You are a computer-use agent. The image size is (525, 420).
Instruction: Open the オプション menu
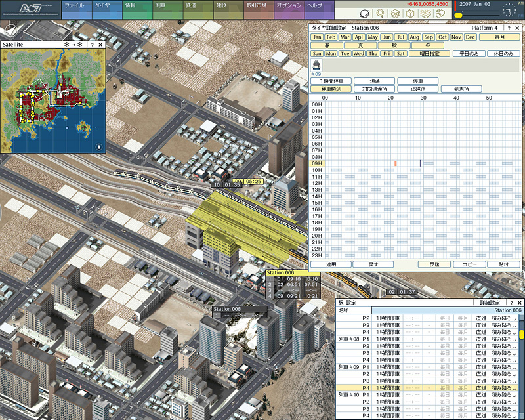[289, 10]
